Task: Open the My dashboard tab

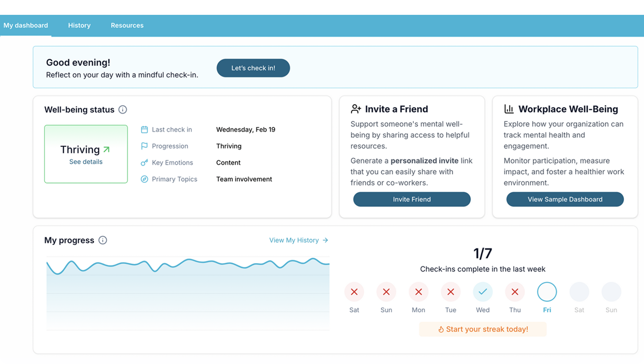Action: [26, 26]
